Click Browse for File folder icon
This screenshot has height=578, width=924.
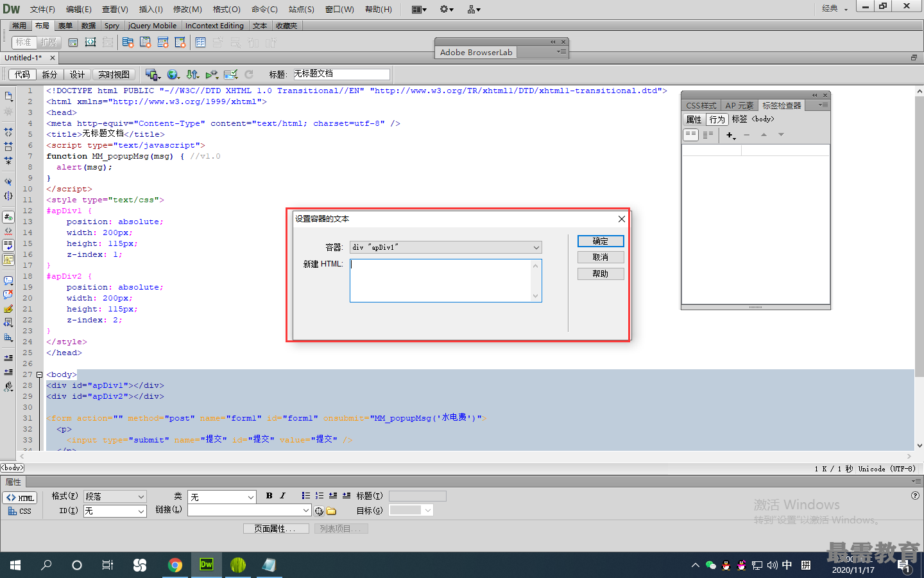coord(331,511)
